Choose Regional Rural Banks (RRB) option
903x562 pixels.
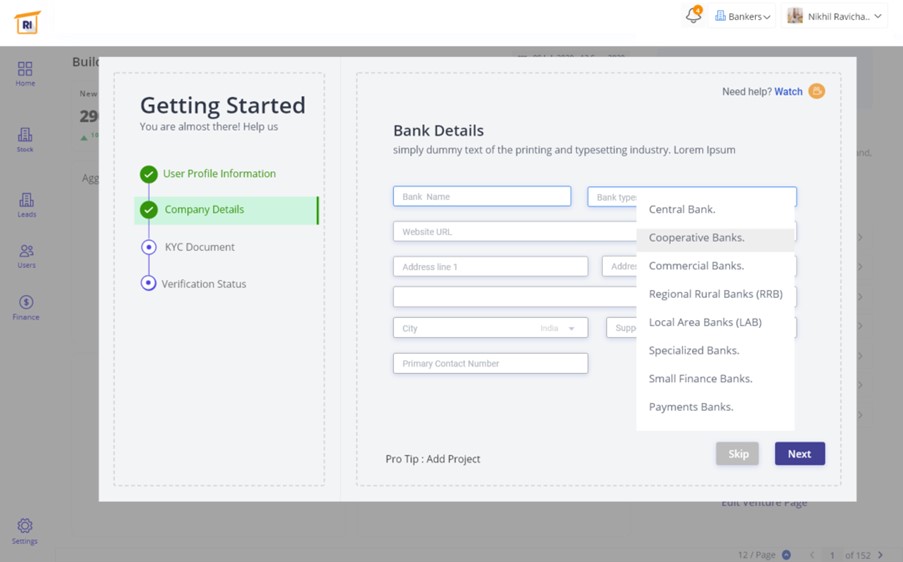tap(715, 294)
